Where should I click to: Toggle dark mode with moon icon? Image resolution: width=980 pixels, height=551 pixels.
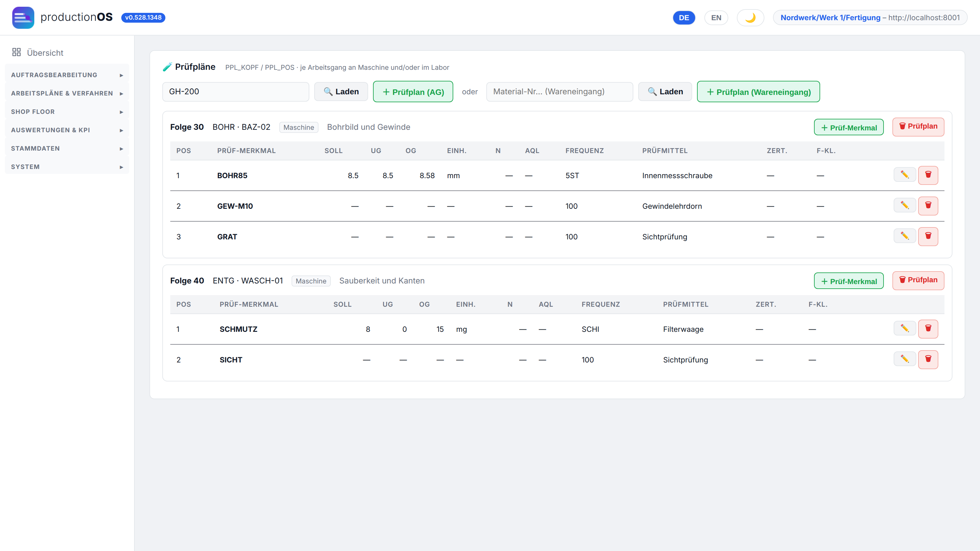(750, 17)
